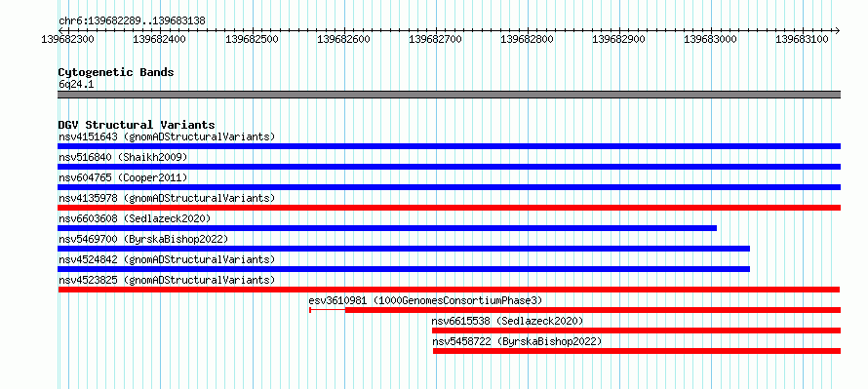Click ruler position 139682300
This screenshot has height=389, width=868.
(68, 39)
